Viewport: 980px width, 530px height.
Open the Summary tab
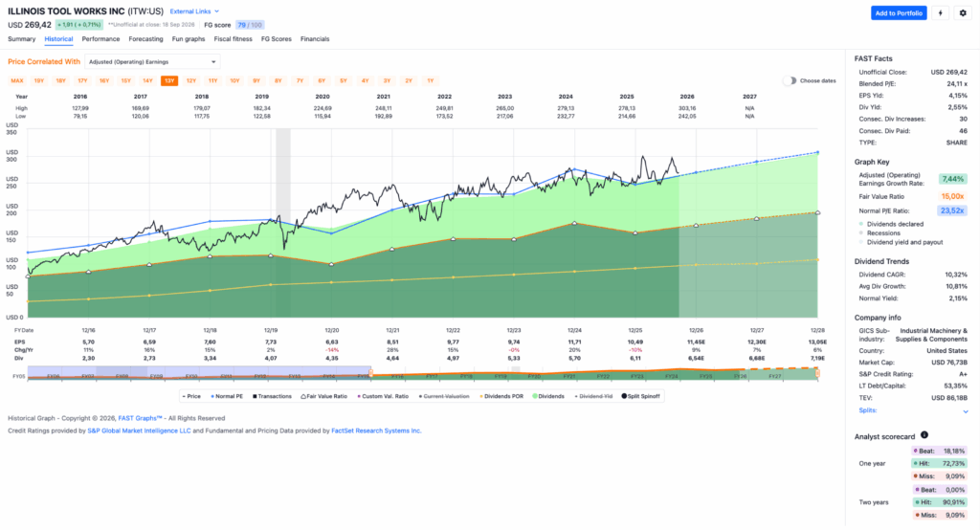coord(21,39)
